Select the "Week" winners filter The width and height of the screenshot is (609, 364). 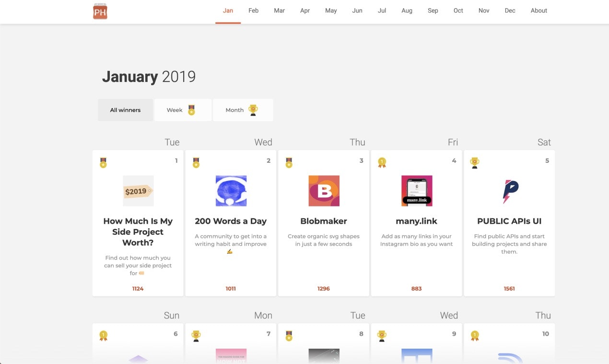point(182,110)
